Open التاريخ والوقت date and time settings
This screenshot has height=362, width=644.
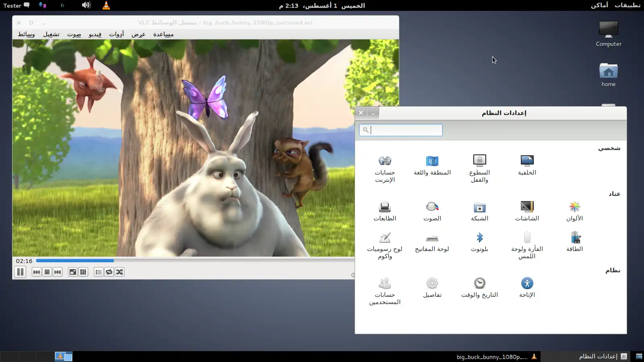[x=479, y=288]
